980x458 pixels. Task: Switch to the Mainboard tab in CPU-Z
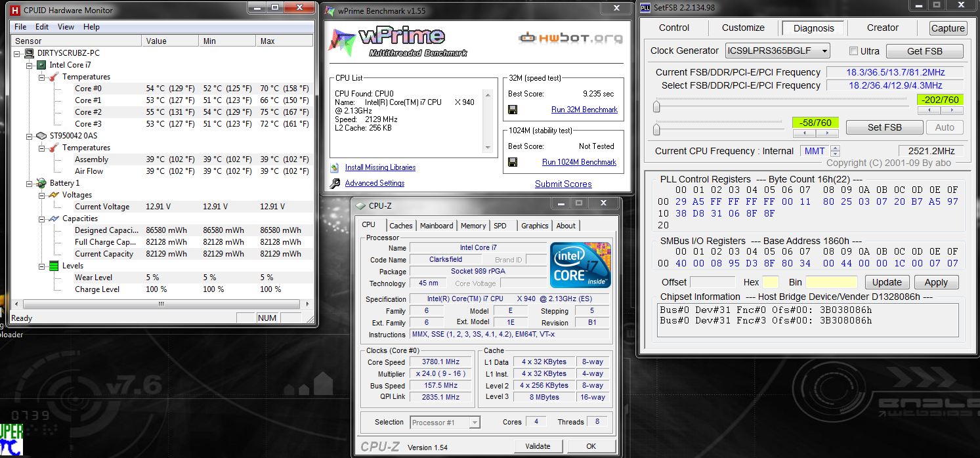coord(437,226)
